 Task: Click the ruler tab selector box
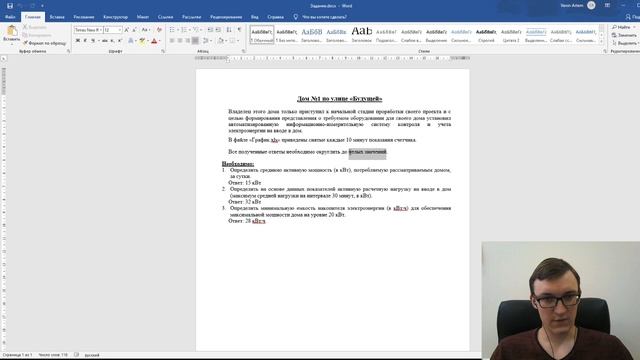[x=3, y=59]
